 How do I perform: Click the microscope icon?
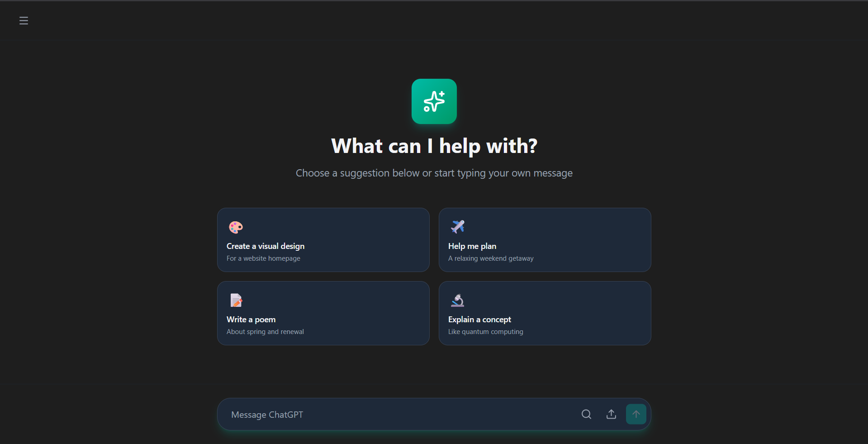point(457,300)
